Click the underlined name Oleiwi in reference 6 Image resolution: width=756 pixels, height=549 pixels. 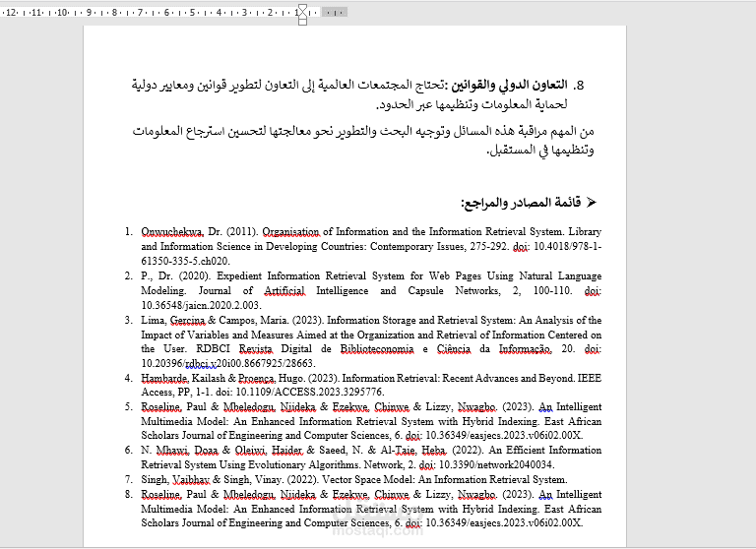[250, 451]
